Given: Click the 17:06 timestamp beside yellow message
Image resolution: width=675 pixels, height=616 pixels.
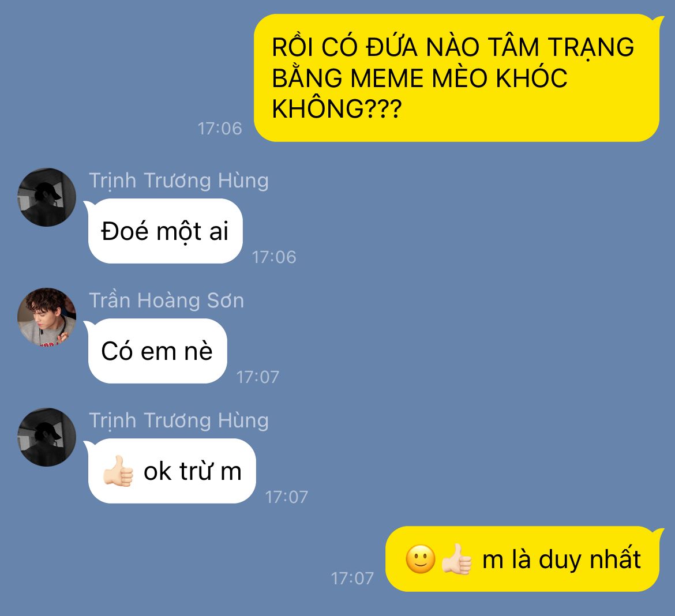Looking at the screenshot, I should pyautogui.click(x=220, y=129).
